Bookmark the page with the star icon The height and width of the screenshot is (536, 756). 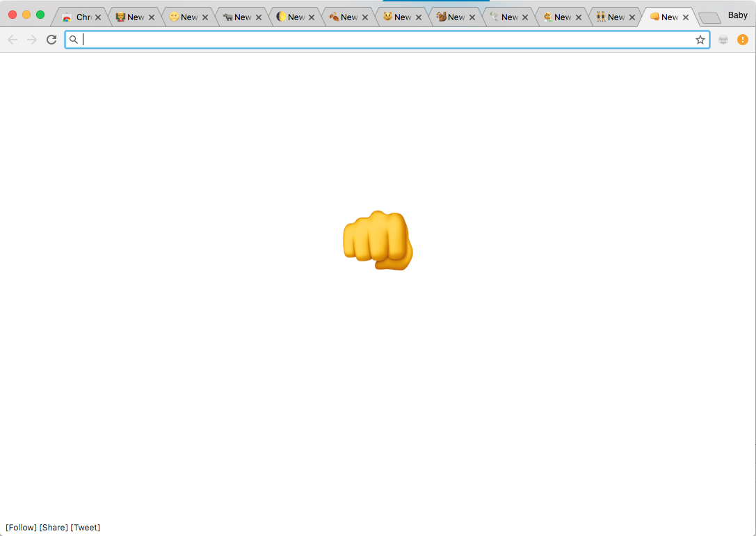pos(700,40)
